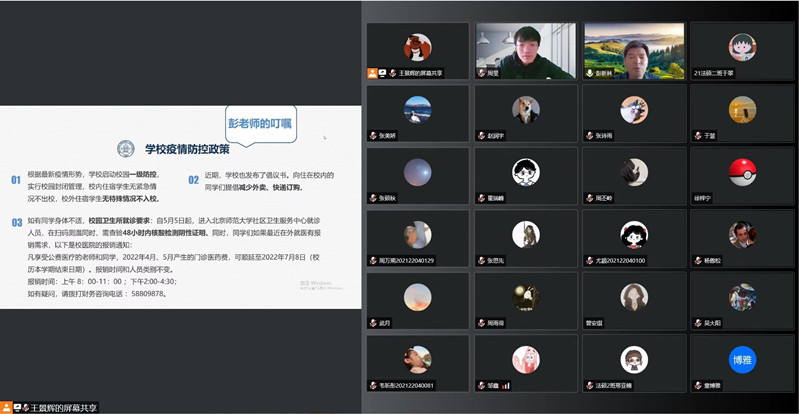The image size is (799, 414).
Task: Select the tile labeled 韦新彤202122040081
Action: [x=417, y=362]
